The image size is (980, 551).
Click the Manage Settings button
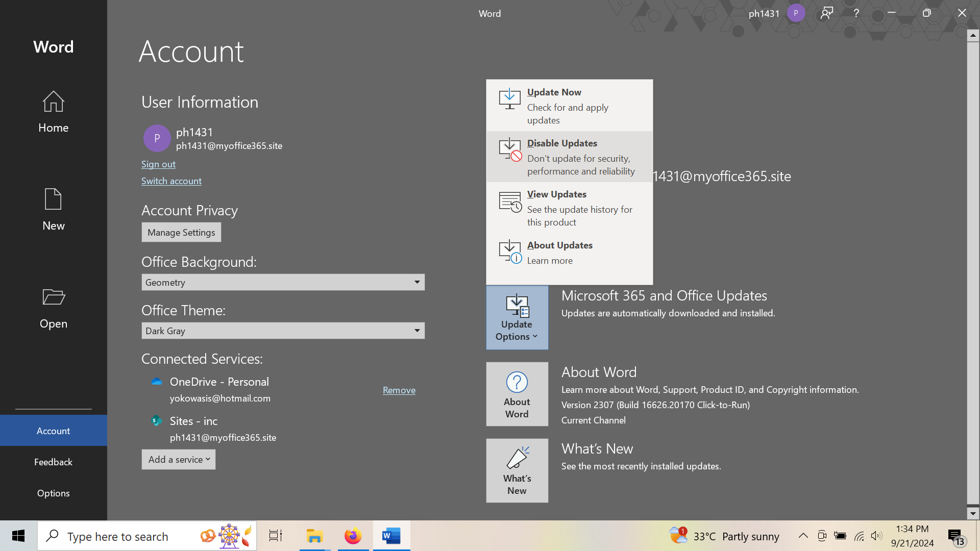click(x=181, y=232)
